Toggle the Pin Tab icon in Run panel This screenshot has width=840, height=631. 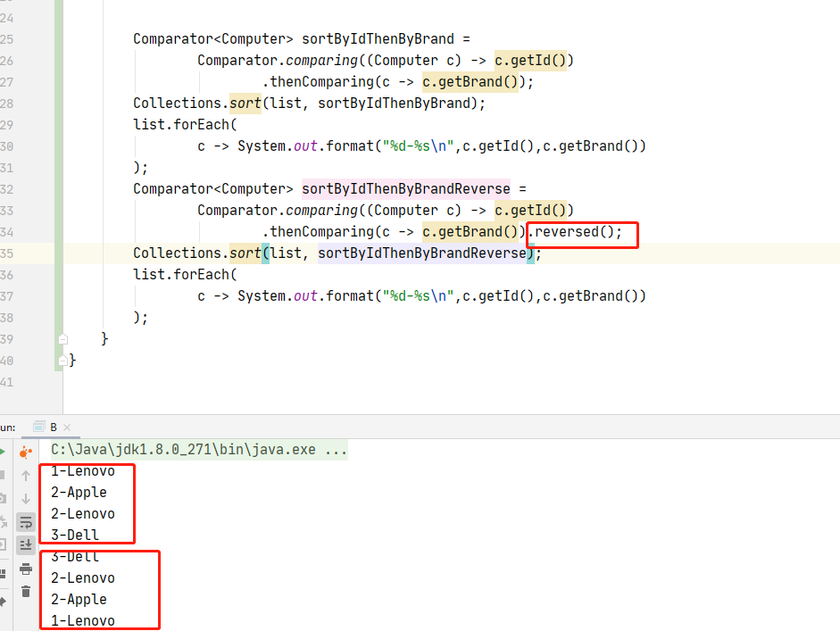coord(3,602)
